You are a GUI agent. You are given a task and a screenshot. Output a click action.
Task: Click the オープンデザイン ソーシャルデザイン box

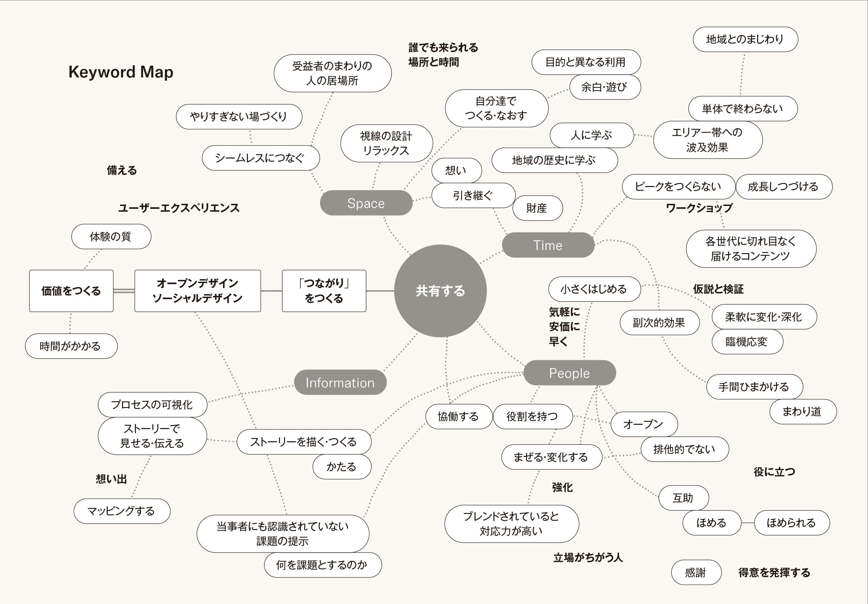coord(197,291)
